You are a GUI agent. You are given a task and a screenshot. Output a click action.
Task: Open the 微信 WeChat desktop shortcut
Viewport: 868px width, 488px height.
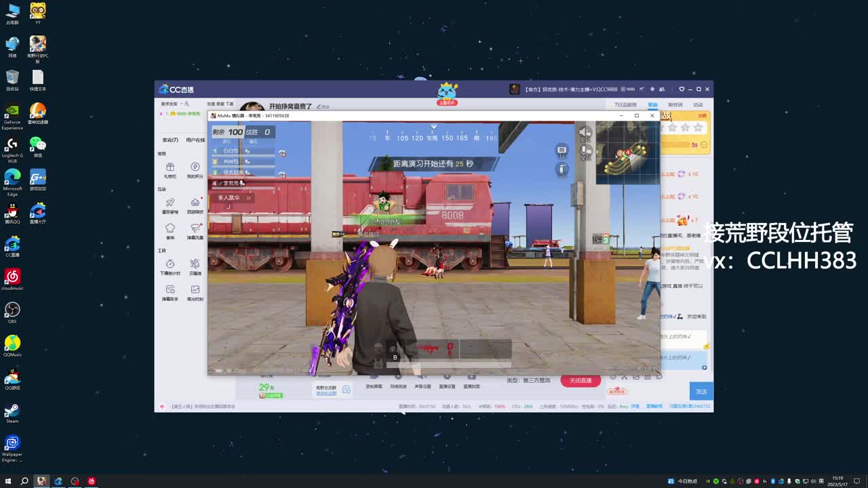[38, 146]
